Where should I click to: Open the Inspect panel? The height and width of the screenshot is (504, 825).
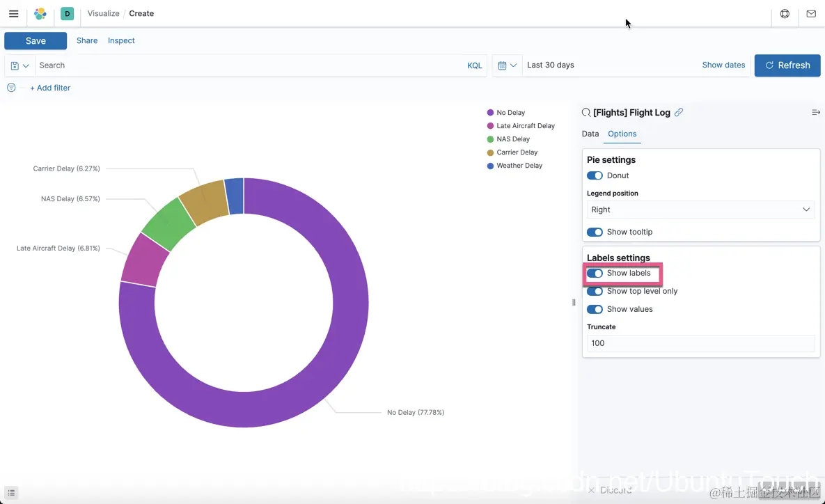click(121, 40)
